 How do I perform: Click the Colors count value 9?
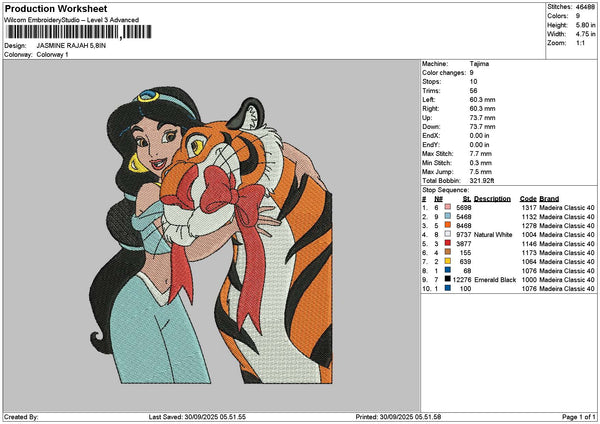click(578, 16)
